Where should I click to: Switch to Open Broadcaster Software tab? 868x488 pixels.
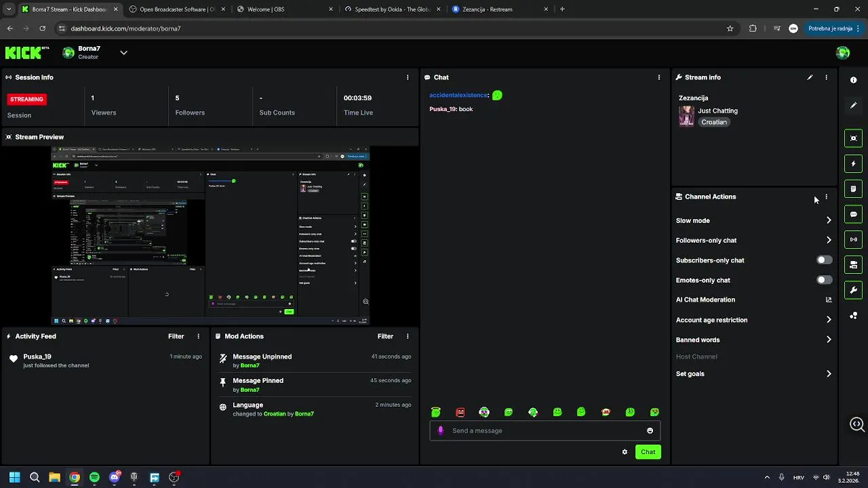point(177,9)
